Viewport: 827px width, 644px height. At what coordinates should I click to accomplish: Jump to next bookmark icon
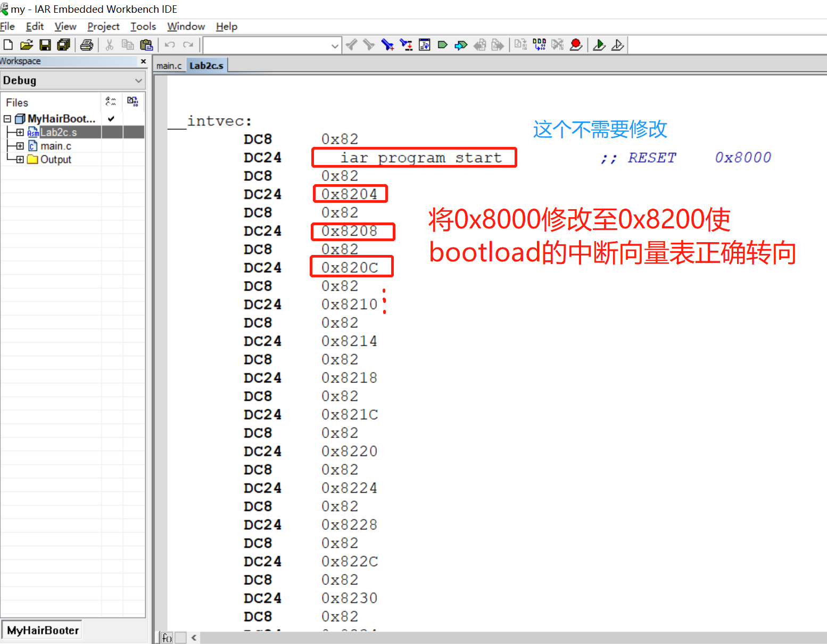click(461, 45)
